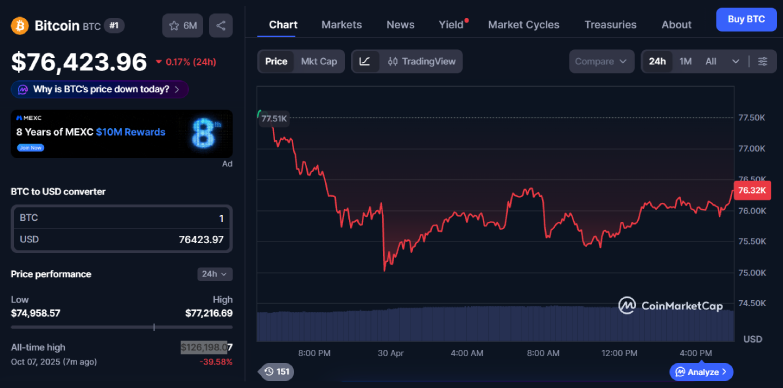
Task: Open the "Why is BTC's price down today?" link
Action: 100,90
